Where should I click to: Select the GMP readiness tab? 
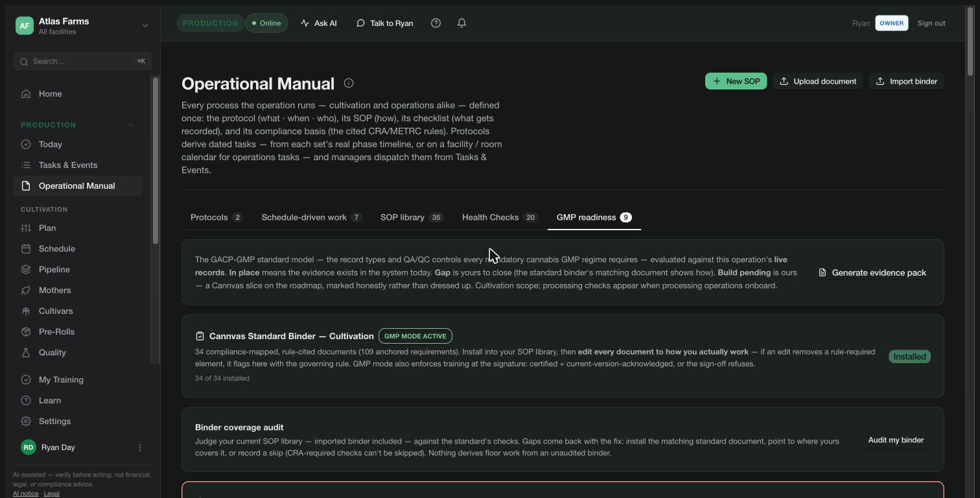tap(594, 217)
